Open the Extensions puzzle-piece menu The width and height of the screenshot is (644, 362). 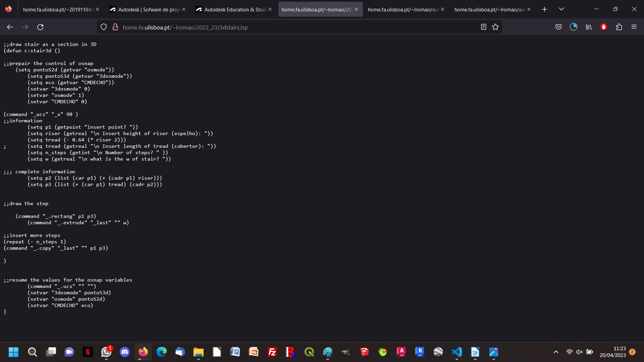619,27
